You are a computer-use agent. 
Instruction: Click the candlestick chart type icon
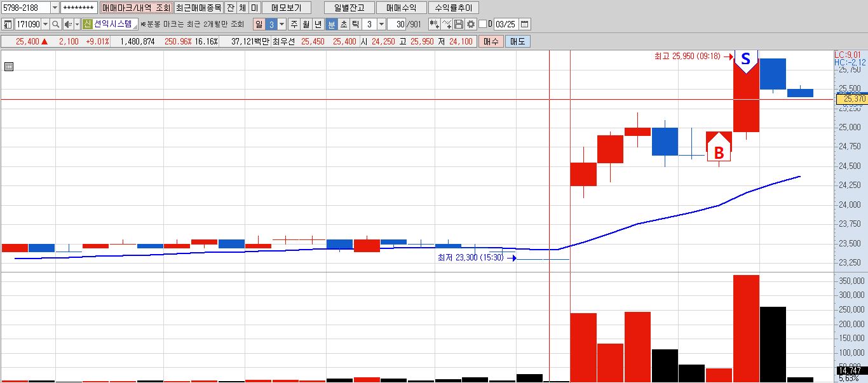[x=435, y=24]
